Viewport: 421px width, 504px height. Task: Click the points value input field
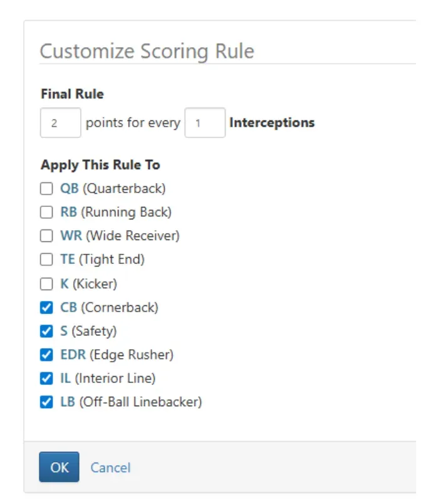[x=60, y=123]
